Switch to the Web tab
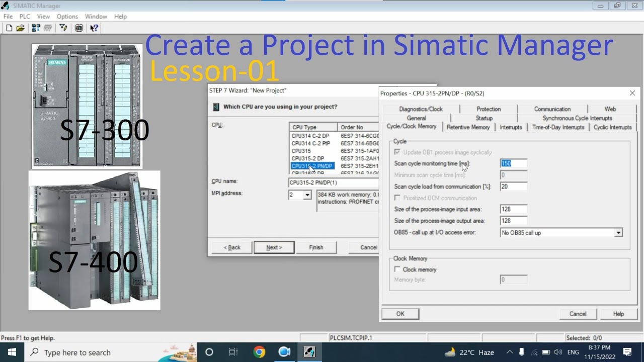The height and width of the screenshot is (362, 644). 610,109
